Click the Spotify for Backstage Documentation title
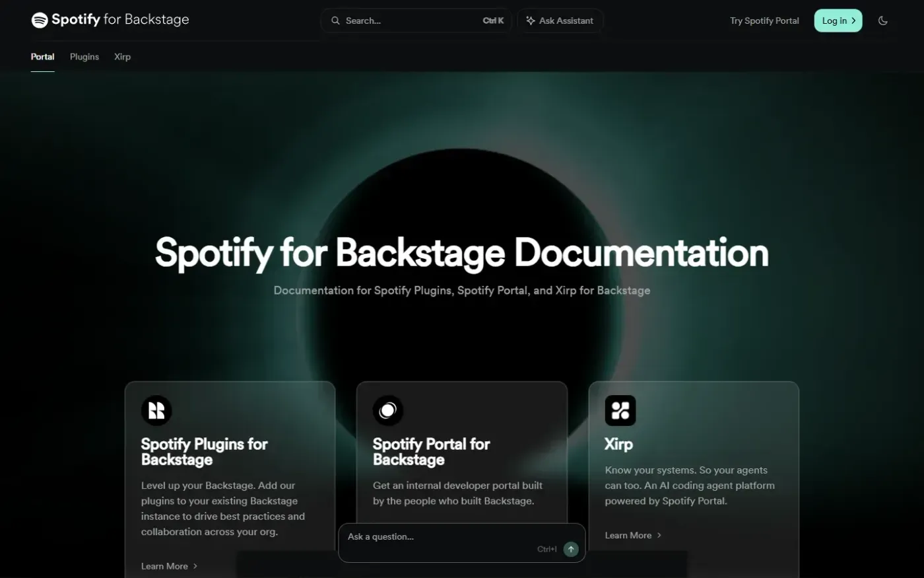Screen dimensions: 924x578 462,253
